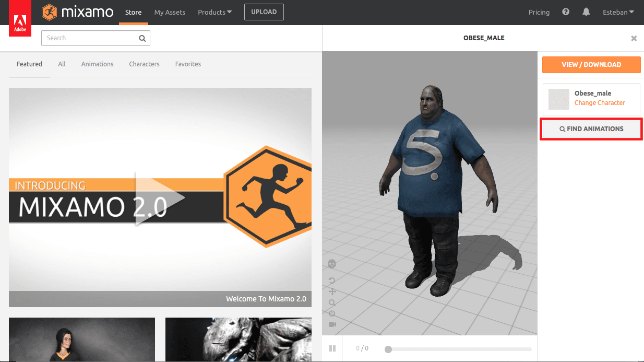Select the pan tool in the viewport

tap(332, 292)
